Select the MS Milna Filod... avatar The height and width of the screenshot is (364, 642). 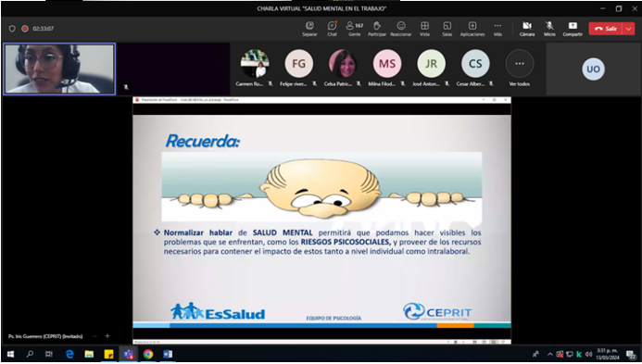387,64
